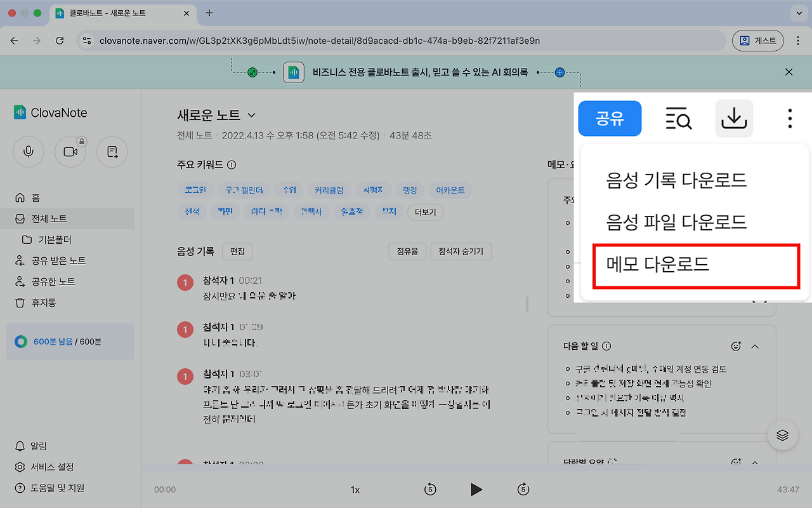This screenshot has height=508, width=812.
Task: Open the Chrome three-dot menu
Action: click(798, 41)
